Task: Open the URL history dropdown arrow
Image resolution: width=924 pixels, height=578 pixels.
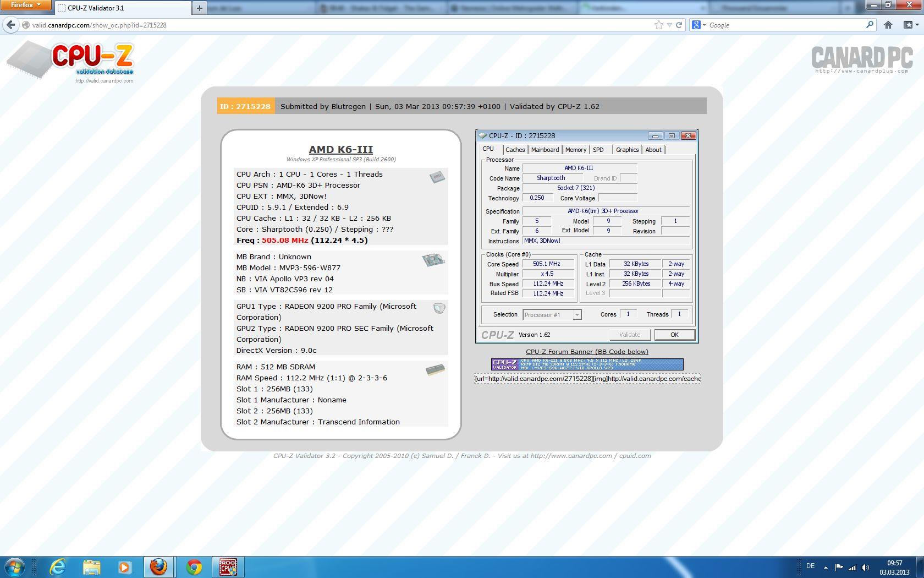Action: pyautogui.click(x=669, y=25)
